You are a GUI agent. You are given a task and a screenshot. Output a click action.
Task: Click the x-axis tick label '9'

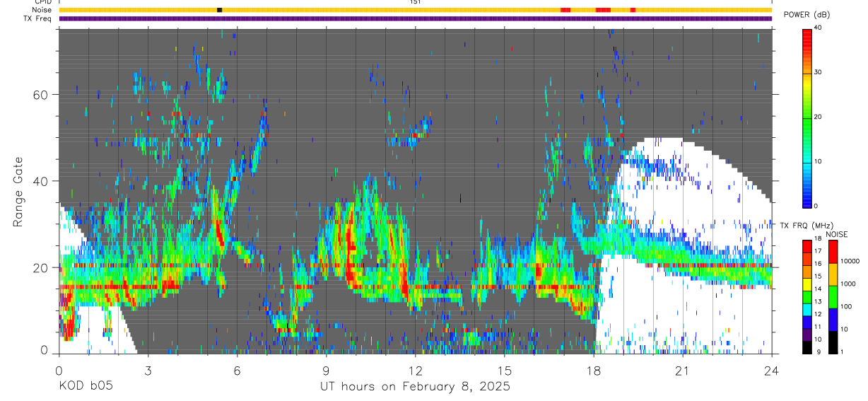click(x=326, y=370)
